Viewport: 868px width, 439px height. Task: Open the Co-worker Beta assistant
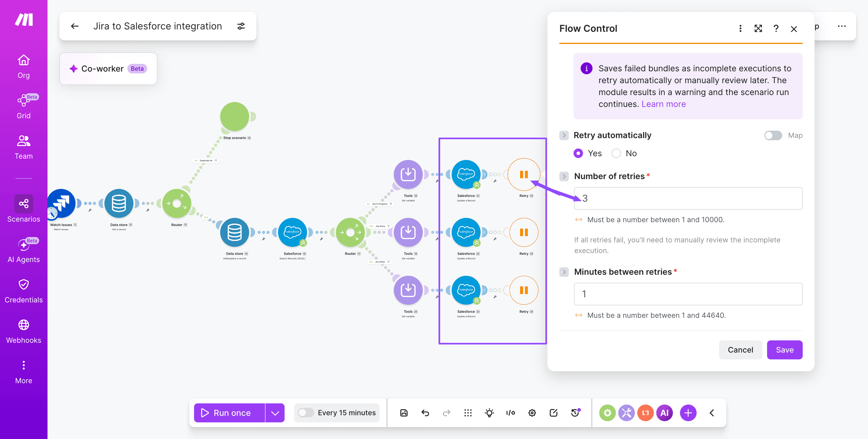point(108,68)
